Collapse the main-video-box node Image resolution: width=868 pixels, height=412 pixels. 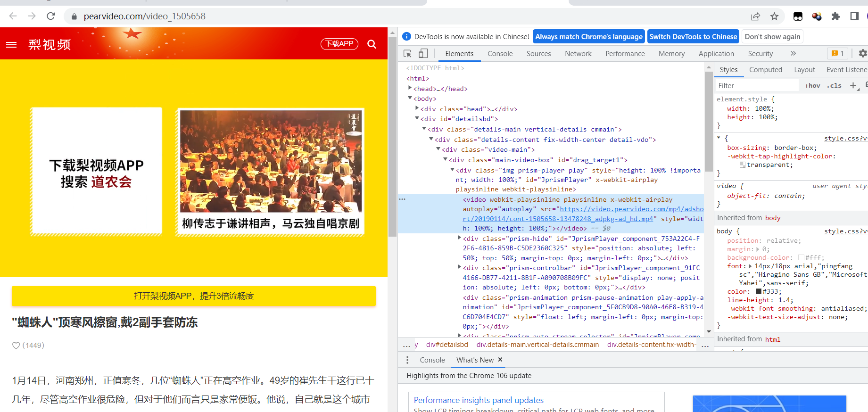(x=445, y=159)
